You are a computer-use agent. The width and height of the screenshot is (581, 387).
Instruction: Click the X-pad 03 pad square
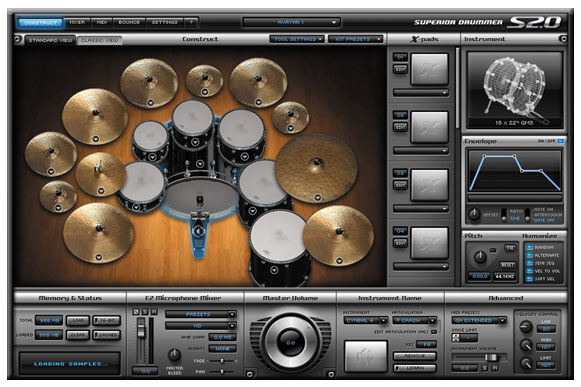[x=429, y=185]
